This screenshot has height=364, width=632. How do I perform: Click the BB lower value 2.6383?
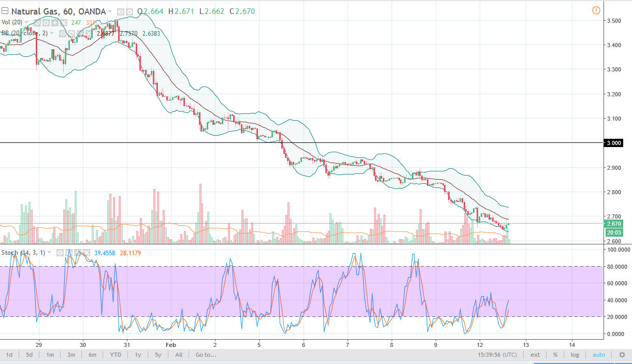pos(151,34)
